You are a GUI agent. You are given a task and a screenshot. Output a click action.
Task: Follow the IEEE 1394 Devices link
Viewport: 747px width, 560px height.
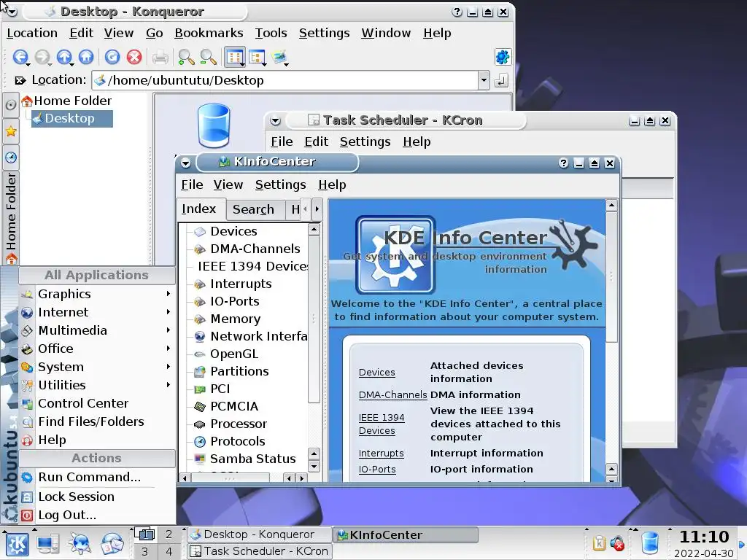pos(381,424)
